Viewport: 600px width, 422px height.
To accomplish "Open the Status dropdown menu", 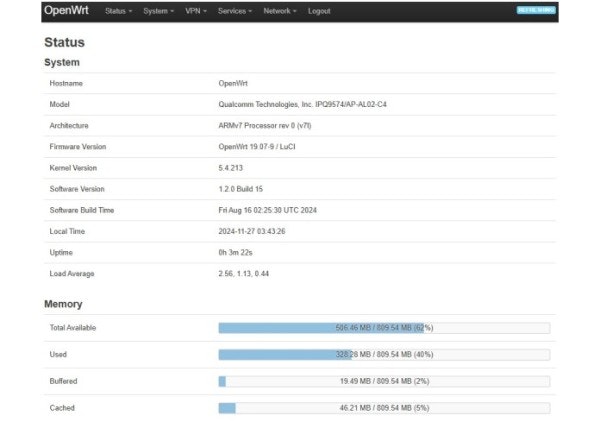I will (x=119, y=11).
